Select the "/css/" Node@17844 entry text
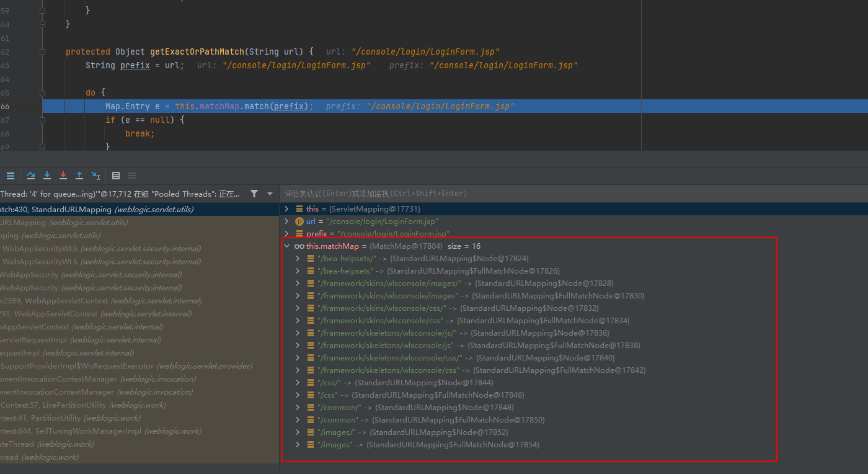This screenshot has height=474, width=868. (x=405, y=383)
